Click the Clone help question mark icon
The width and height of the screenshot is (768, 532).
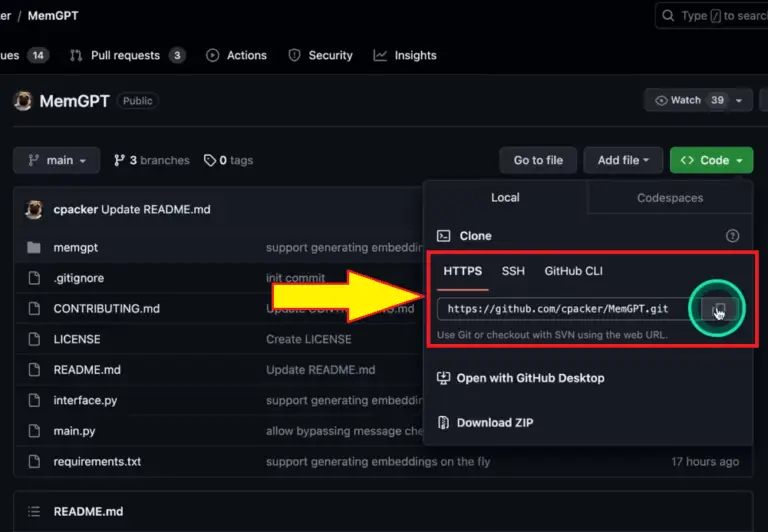tap(732, 236)
